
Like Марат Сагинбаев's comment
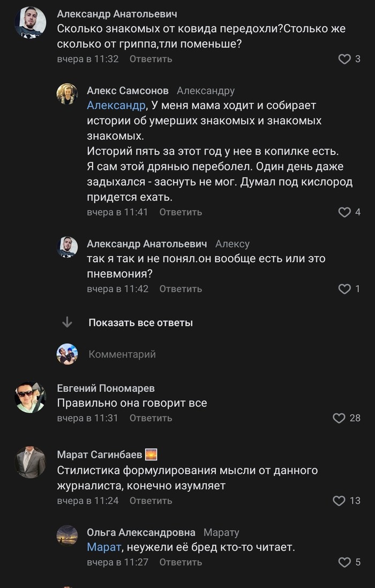pos(339,501)
